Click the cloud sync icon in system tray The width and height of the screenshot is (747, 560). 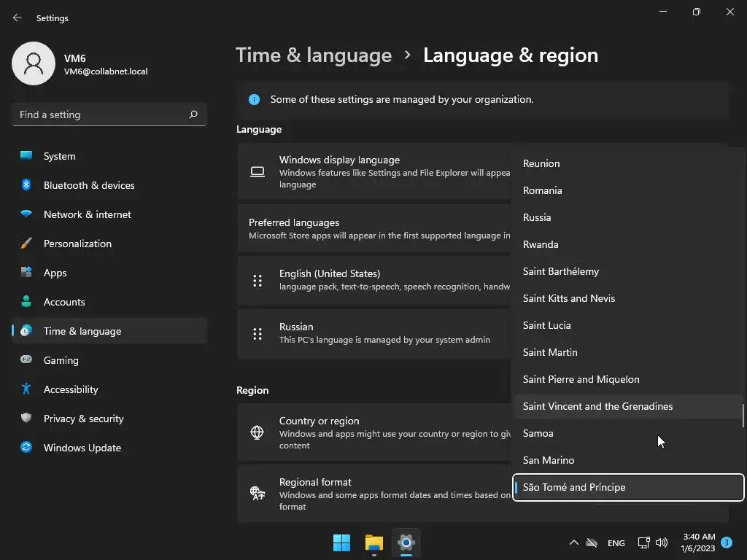(x=591, y=542)
